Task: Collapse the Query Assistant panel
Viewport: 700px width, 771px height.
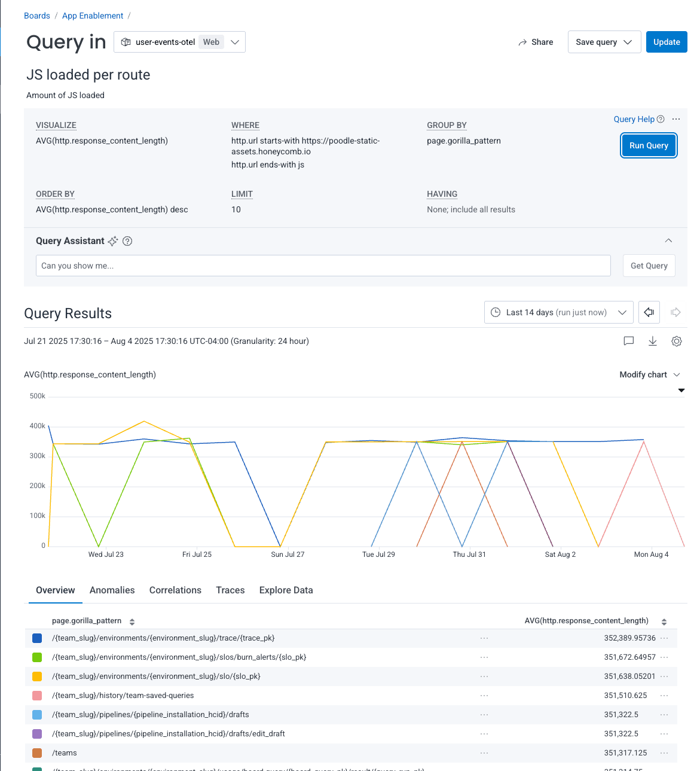Action: [668, 240]
